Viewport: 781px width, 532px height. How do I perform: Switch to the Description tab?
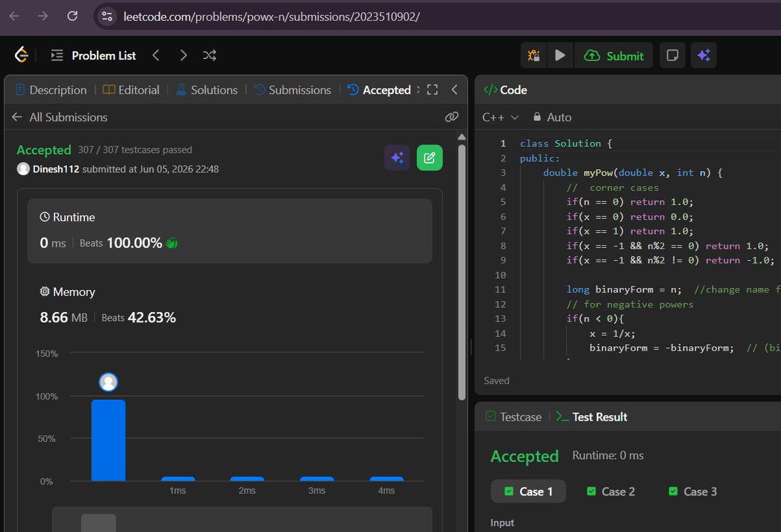[51, 90]
